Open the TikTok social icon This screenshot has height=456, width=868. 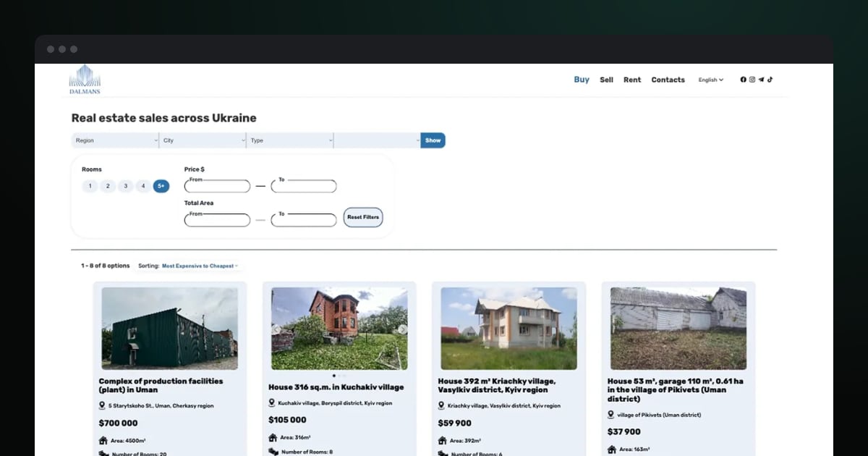pos(770,80)
